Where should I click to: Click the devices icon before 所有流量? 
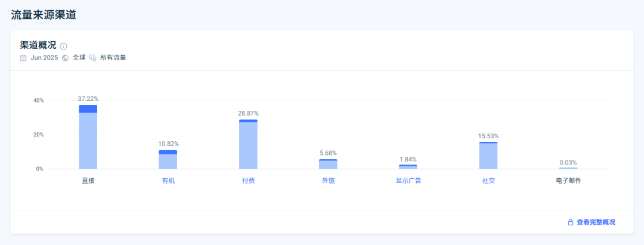click(x=93, y=58)
